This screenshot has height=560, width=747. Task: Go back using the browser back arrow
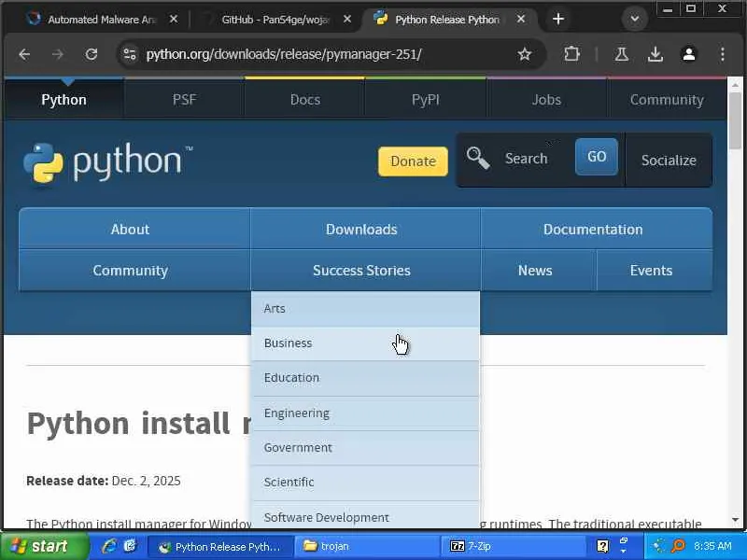click(x=25, y=55)
